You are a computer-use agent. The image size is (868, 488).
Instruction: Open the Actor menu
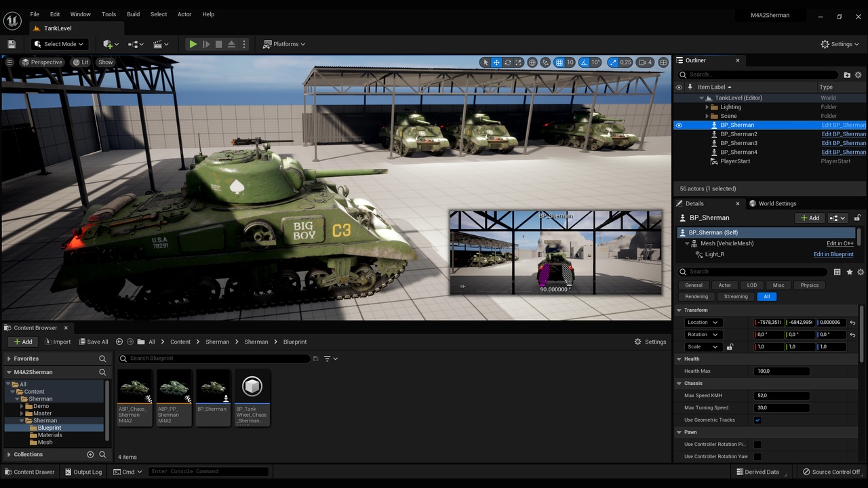(x=184, y=14)
